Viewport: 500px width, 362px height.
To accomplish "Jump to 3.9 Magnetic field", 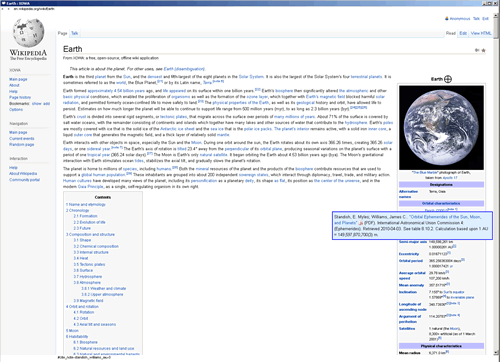I will [x=88, y=301].
